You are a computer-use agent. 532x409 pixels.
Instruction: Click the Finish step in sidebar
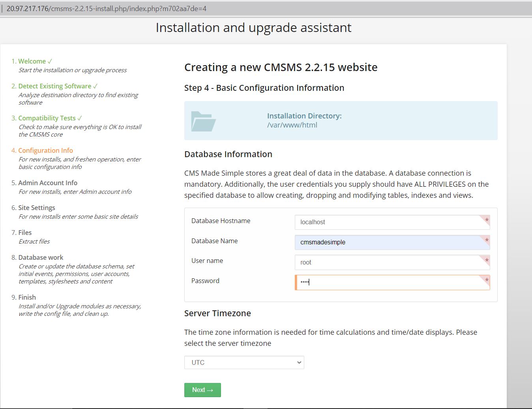pyautogui.click(x=27, y=297)
